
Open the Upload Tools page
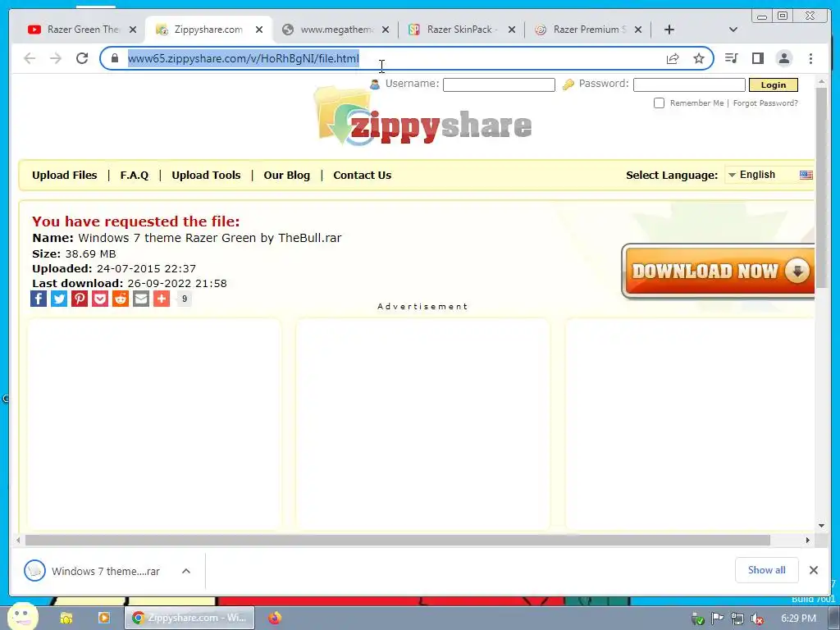click(x=206, y=176)
